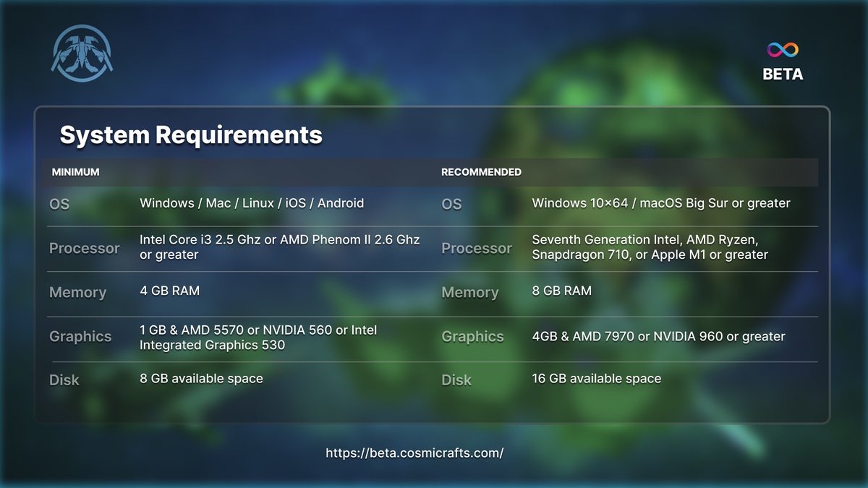Viewport: 868px width, 488px height.
Task: Click the System Requirements heading
Action: 191,135
